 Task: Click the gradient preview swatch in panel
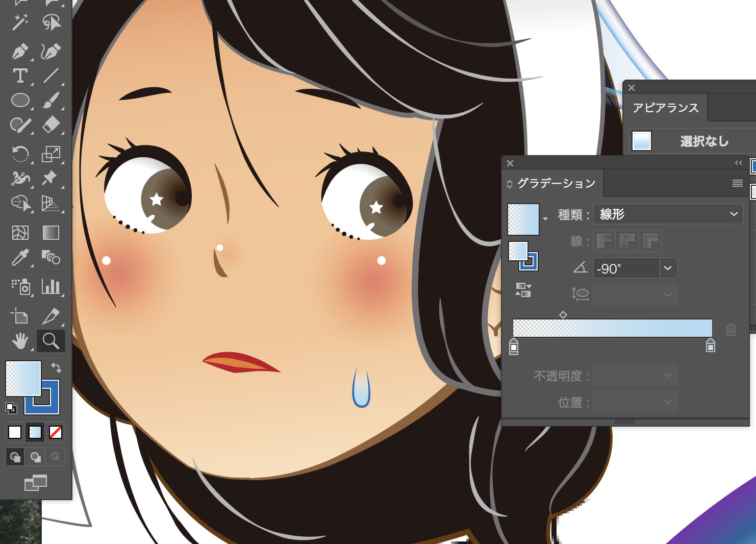(523, 219)
